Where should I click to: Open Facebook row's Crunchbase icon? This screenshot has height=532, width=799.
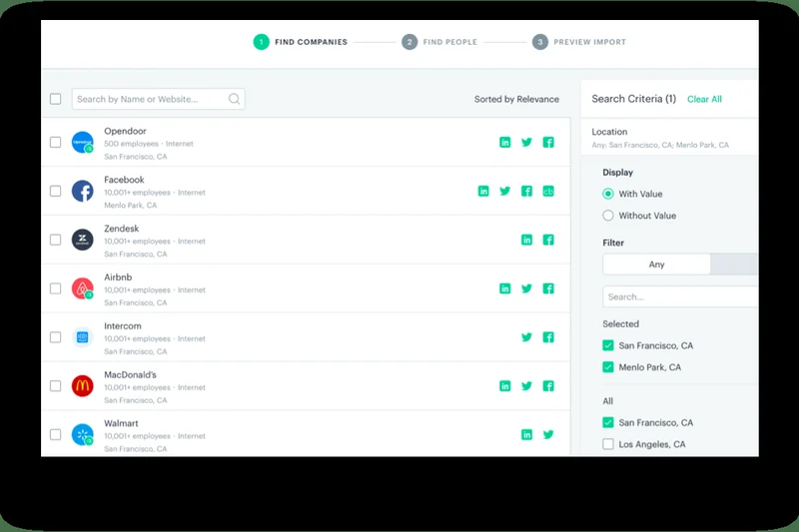(x=548, y=192)
